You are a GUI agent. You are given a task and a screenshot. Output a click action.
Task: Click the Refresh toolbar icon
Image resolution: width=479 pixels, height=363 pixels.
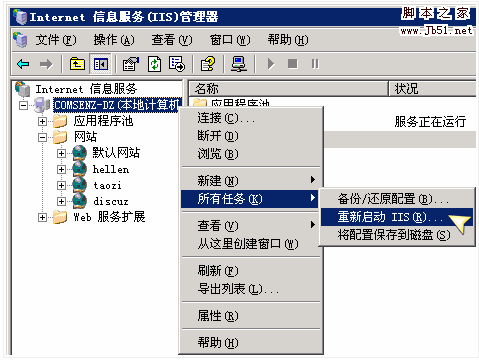click(x=154, y=64)
